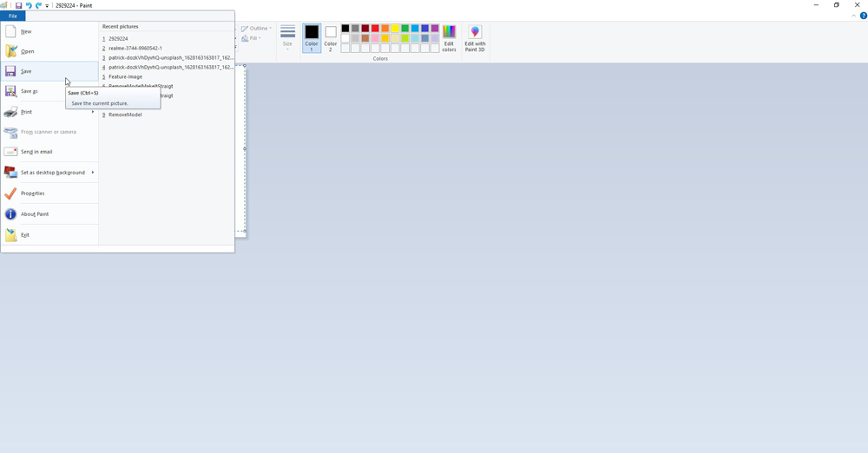Pick the pink rose palette swatch

pos(375,38)
